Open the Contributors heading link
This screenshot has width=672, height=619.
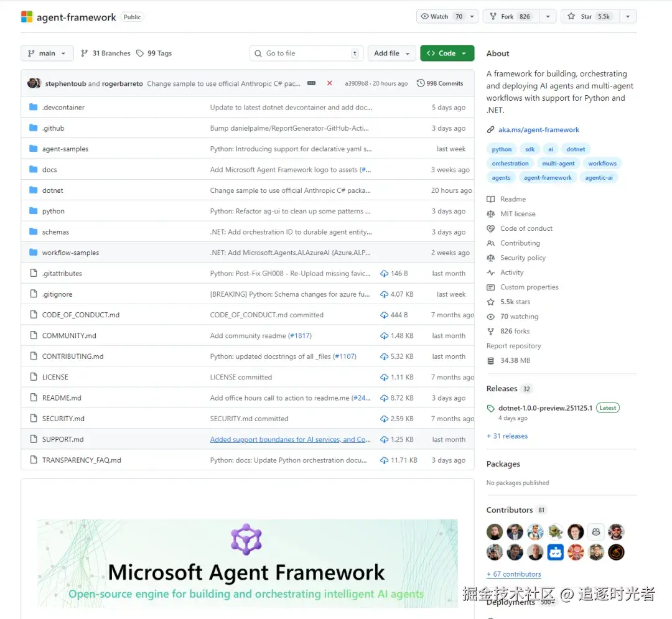tap(516, 510)
